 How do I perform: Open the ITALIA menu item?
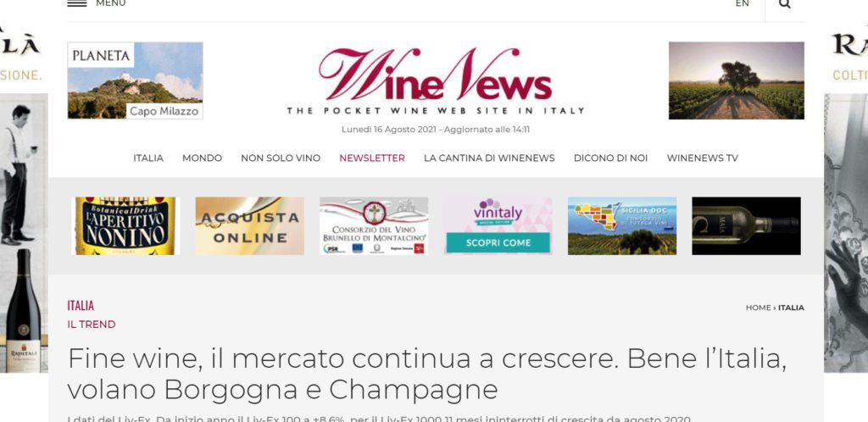pos(148,158)
